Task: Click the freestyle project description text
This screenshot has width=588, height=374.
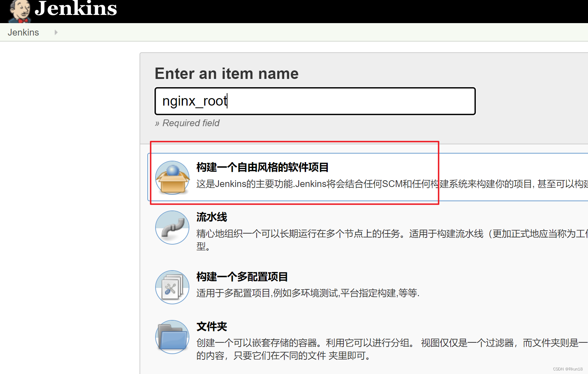Action: click(x=392, y=184)
